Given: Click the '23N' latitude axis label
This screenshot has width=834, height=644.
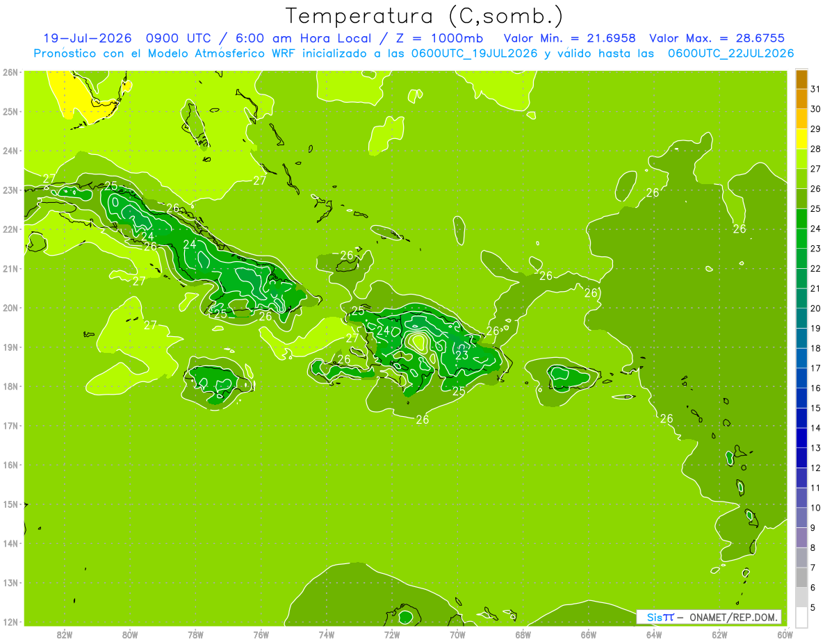Looking at the screenshot, I should click(x=10, y=190).
